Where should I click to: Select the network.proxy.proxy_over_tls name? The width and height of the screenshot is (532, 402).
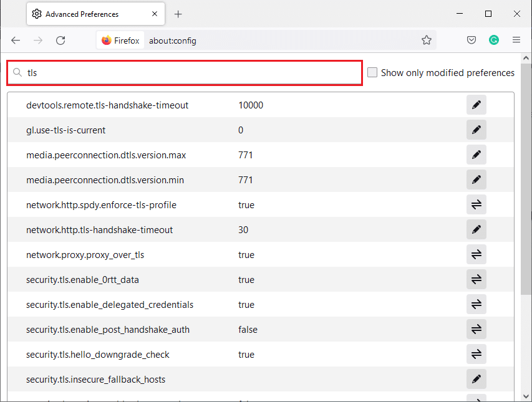[85, 255]
